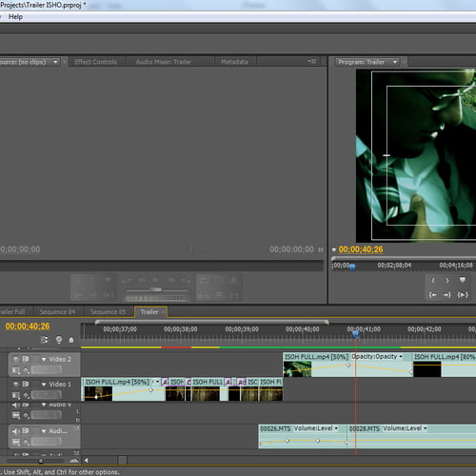Click the timeline zoom slider handle

pyautogui.click(x=41, y=461)
